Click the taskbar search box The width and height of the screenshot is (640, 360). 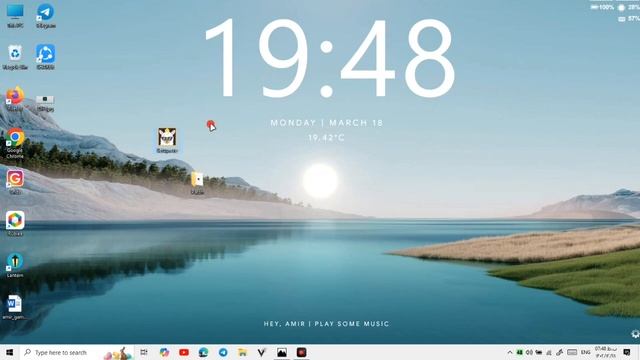(x=76, y=352)
